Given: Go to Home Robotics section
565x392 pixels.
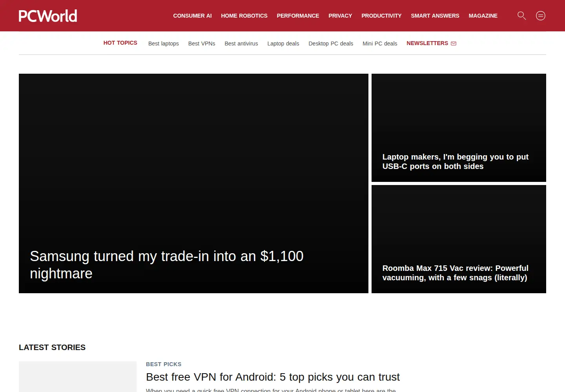Looking at the screenshot, I should point(244,16).
